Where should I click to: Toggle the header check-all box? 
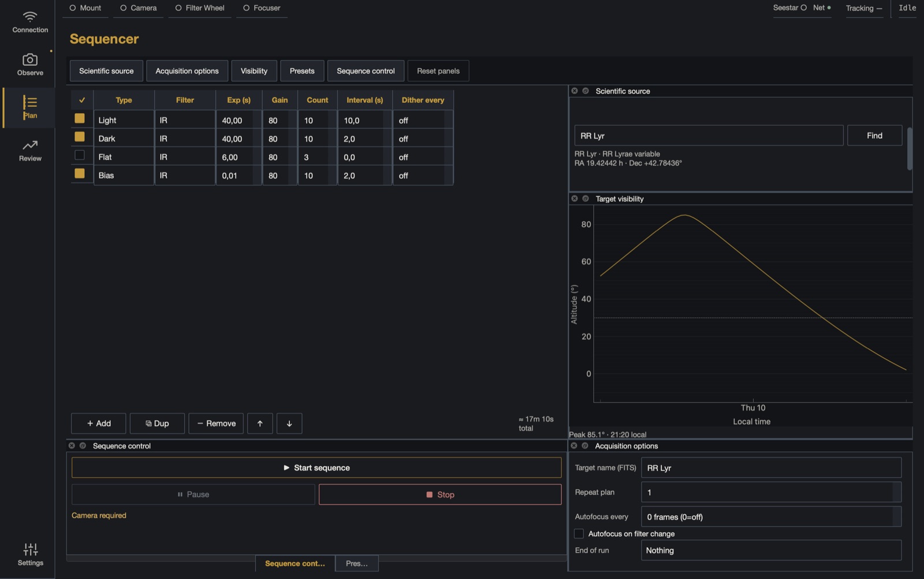pos(82,100)
